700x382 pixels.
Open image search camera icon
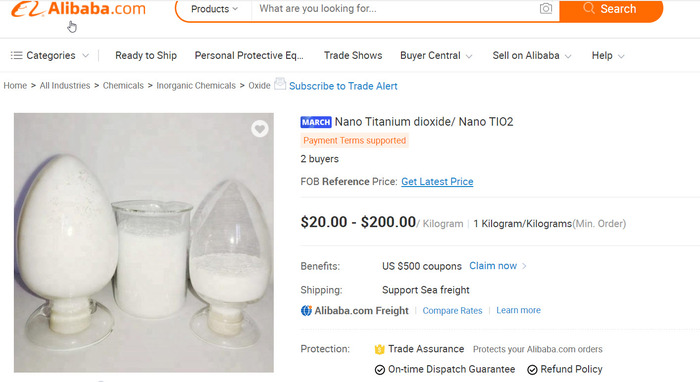[x=546, y=8]
